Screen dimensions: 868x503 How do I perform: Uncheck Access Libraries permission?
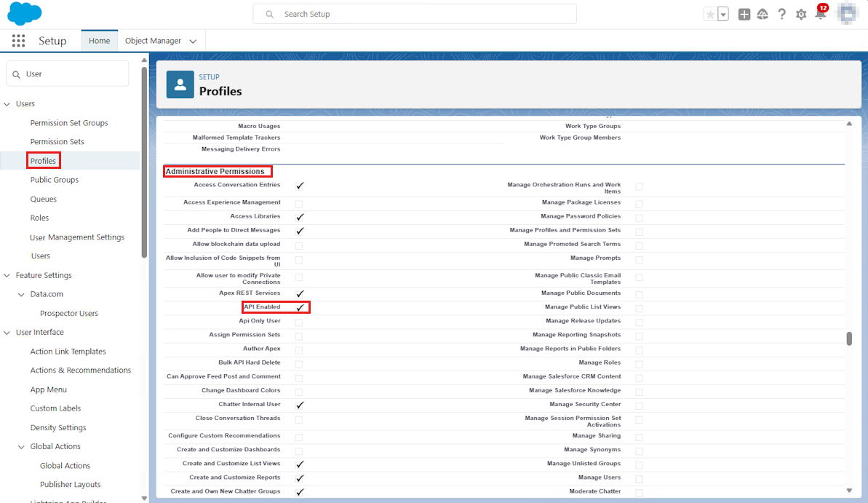click(300, 217)
